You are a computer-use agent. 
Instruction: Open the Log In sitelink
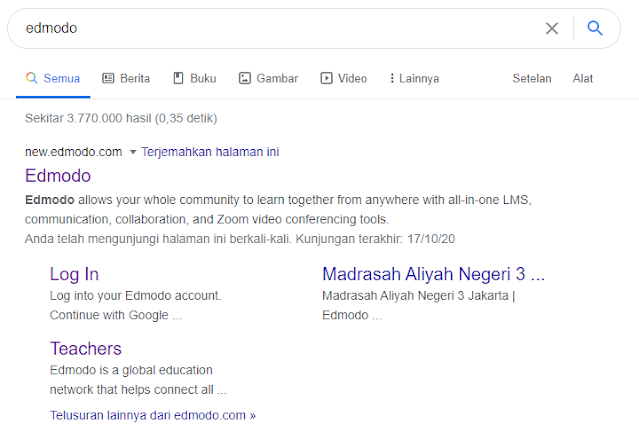pyautogui.click(x=74, y=274)
